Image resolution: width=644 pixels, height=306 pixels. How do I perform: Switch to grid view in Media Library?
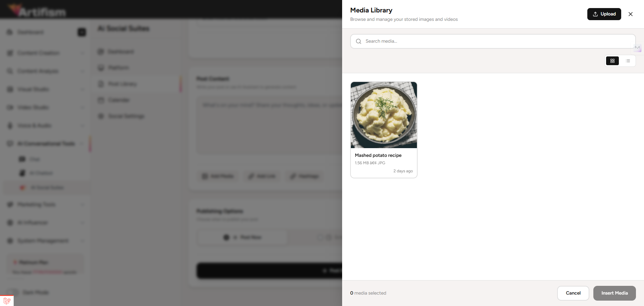coord(612,61)
